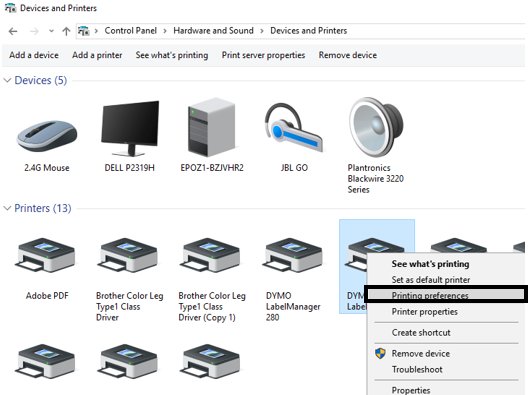Go up one level with up arrow
Viewport: 532px width, 395px height.
(66, 32)
